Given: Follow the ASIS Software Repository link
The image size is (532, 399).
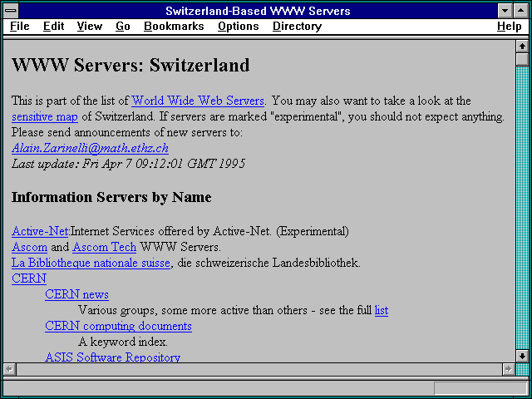Looking at the screenshot, I should [113, 357].
